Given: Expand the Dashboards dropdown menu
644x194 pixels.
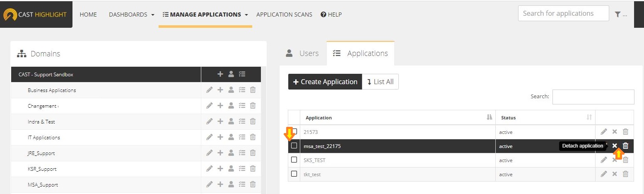Looking at the screenshot, I should (132, 15).
